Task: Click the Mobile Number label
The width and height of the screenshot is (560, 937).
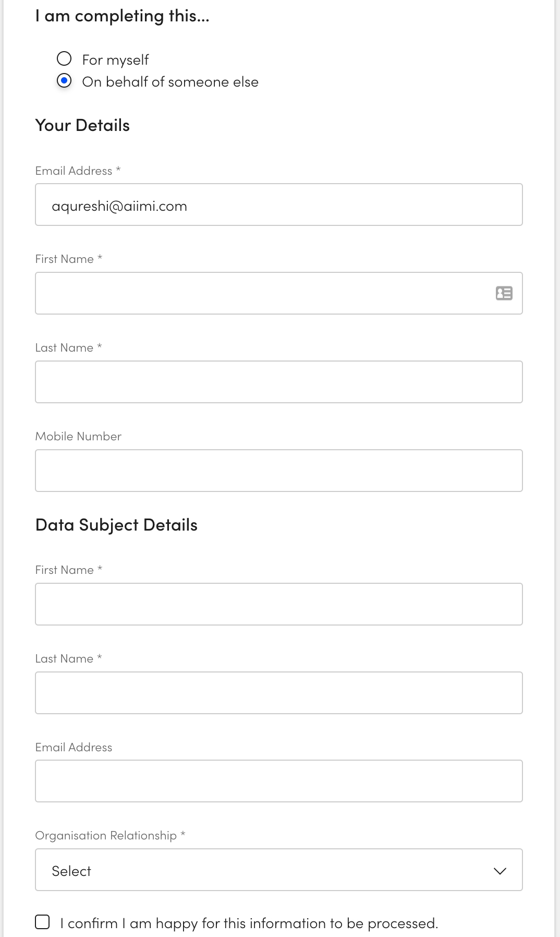Action: pos(78,436)
